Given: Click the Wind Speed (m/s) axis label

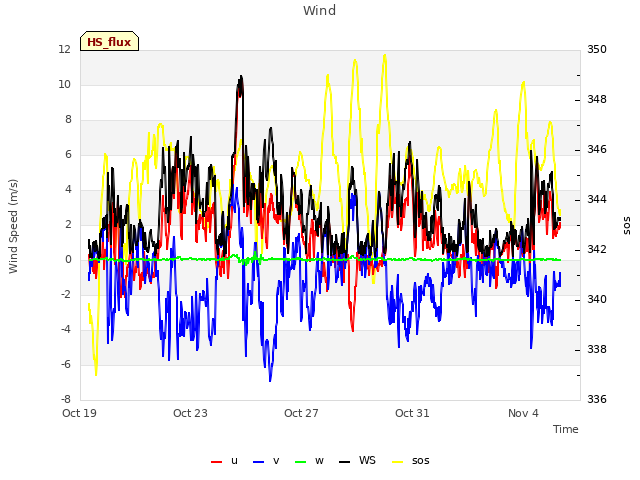Looking at the screenshot, I should point(13,226).
